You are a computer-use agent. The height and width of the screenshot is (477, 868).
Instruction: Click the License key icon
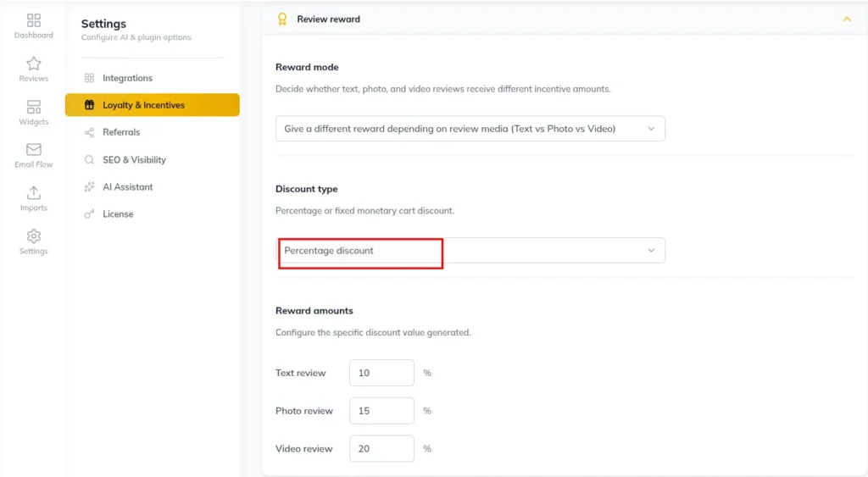point(89,214)
